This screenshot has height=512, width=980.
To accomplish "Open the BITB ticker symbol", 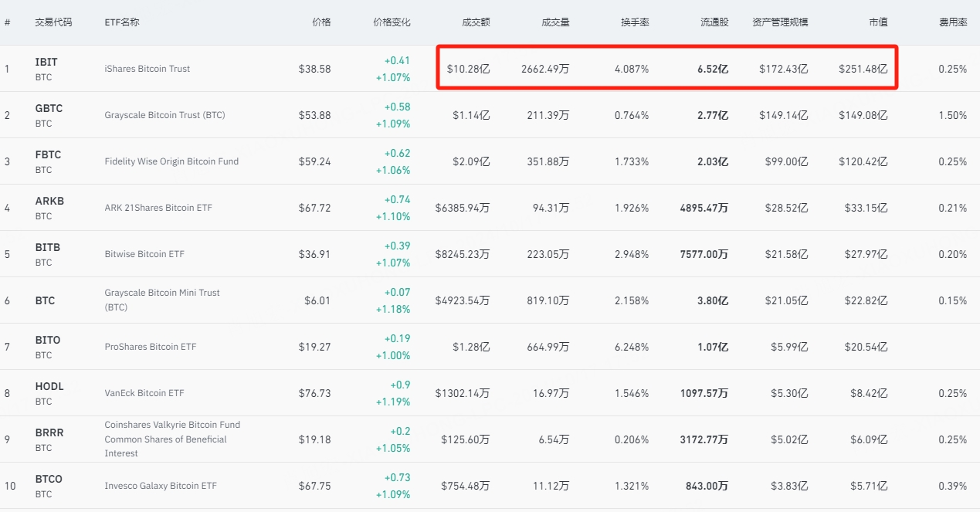I will click(47, 247).
